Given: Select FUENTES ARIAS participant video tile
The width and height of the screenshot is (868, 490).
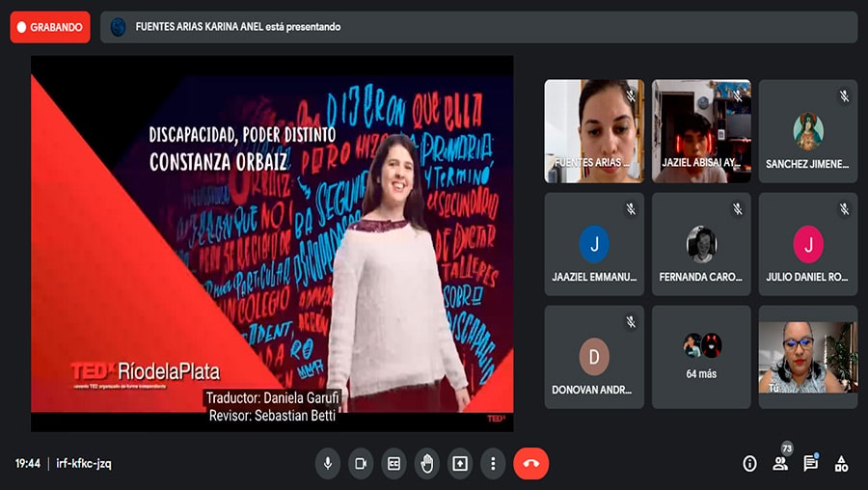Looking at the screenshot, I should coord(594,130).
